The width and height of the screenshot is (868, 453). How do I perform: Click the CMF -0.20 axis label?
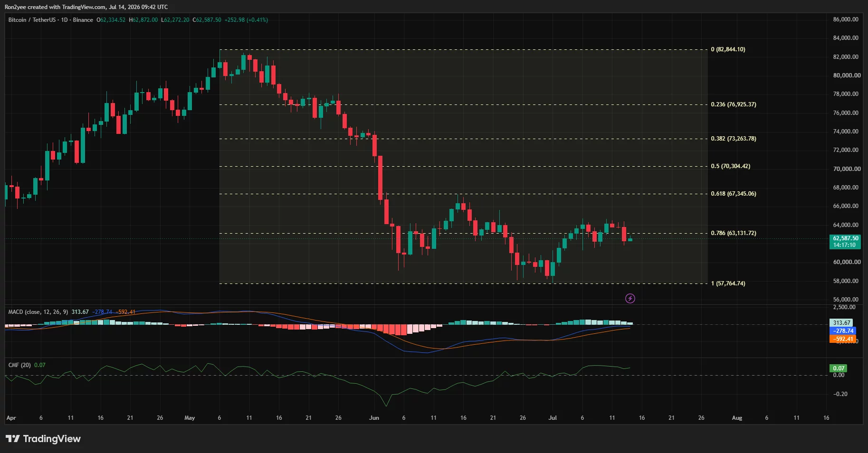pos(840,394)
